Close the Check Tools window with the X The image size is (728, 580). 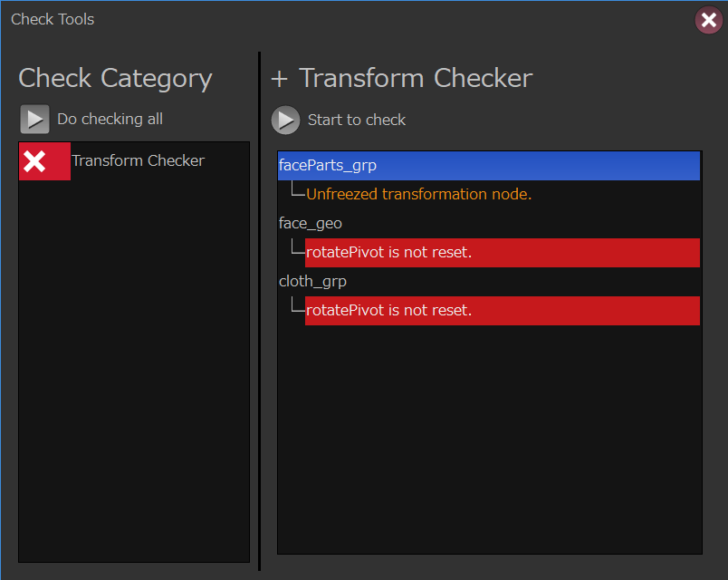(x=708, y=20)
